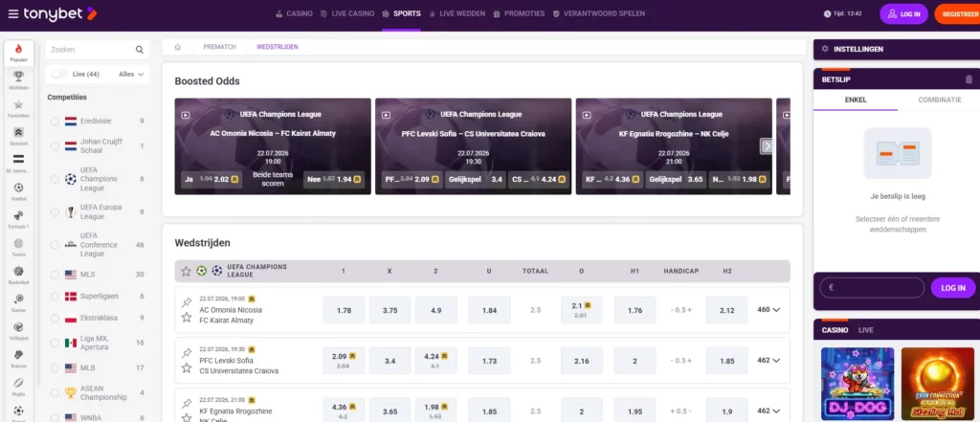Open the tonybet logo homepage
The height and width of the screenshot is (422, 980).
coord(59,13)
